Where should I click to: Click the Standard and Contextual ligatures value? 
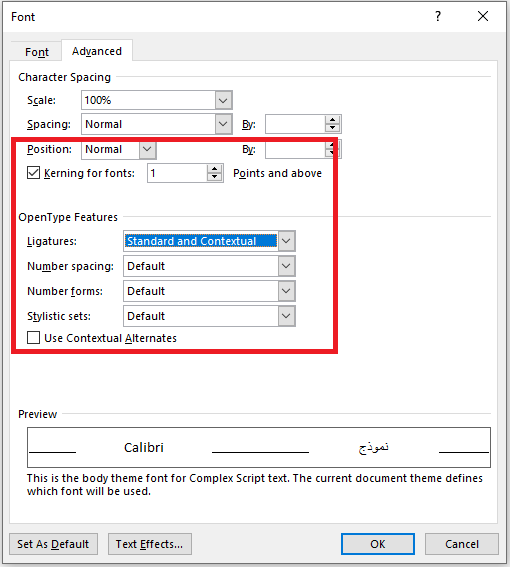coord(201,241)
